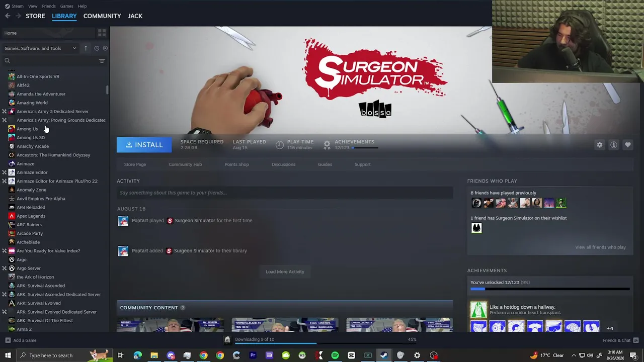The width and height of the screenshot is (644, 362).
Task: Open Spotify from the taskbar
Action: [335, 355]
